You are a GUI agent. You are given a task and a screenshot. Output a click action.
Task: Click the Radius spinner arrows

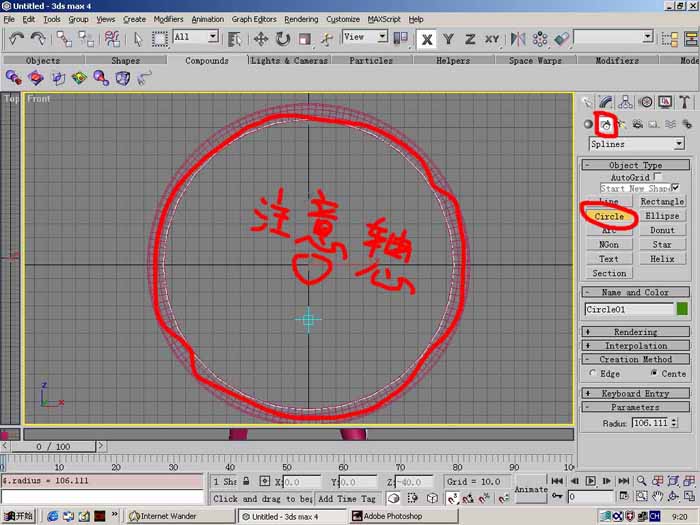click(x=674, y=422)
